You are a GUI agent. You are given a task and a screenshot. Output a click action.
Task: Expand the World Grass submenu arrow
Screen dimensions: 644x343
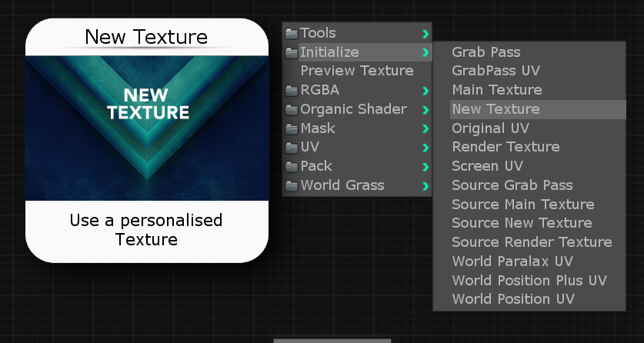425,186
